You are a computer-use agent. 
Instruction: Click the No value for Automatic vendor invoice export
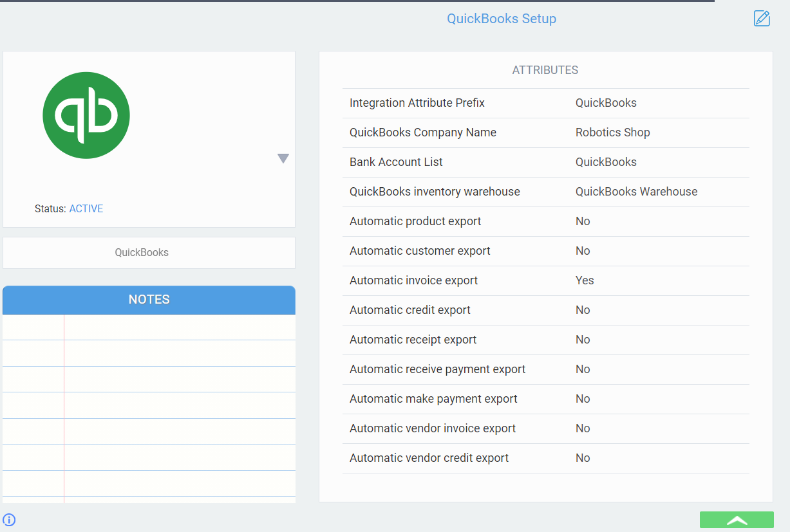(x=583, y=428)
